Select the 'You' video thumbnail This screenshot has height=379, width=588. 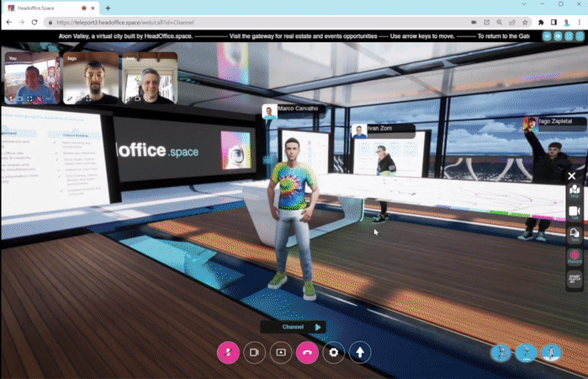click(32, 77)
